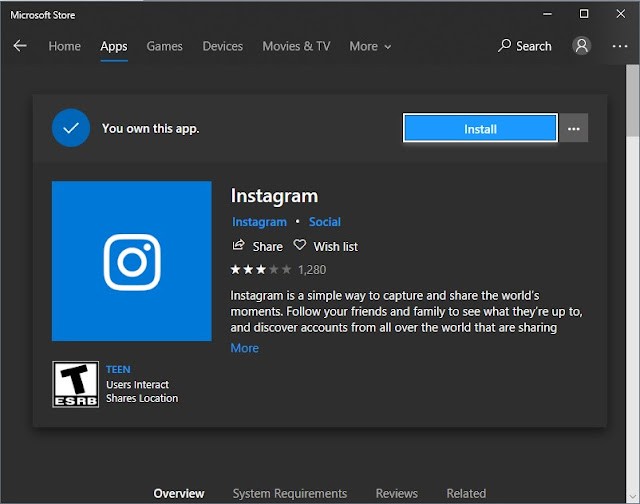Open the Social category link
The width and height of the screenshot is (640, 504).
tap(324, 222)
